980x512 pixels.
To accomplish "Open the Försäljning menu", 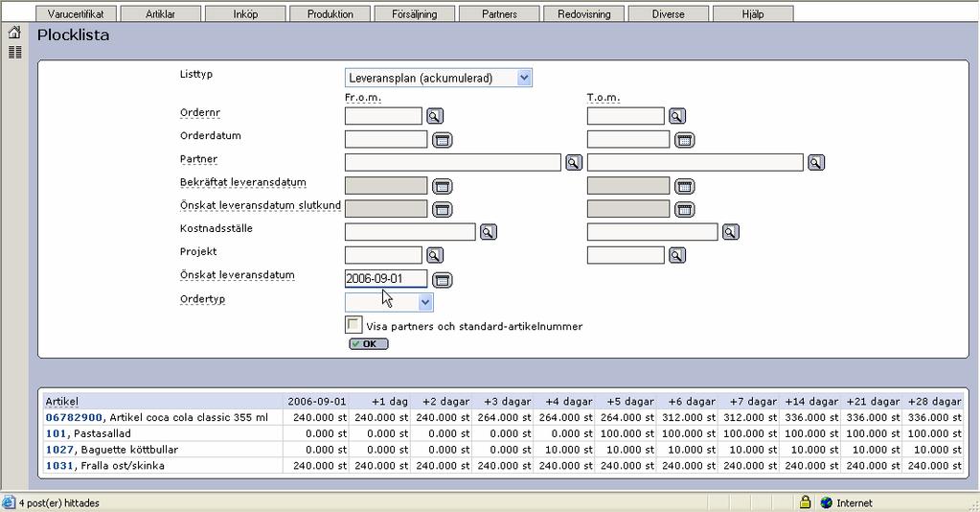I will (x=415, y=13).
